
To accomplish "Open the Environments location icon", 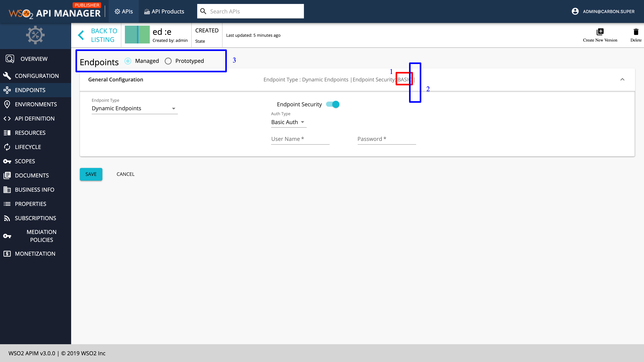I will pos(7,104).
